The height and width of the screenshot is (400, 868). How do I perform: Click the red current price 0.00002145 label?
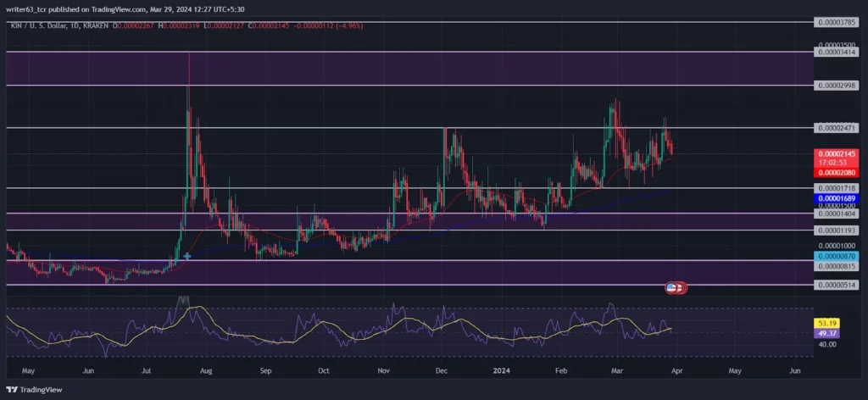[835, 153]
